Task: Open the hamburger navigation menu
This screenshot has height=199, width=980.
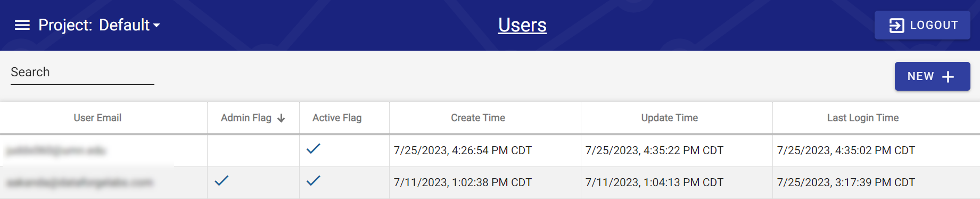Action: click(x=22, y=25)
